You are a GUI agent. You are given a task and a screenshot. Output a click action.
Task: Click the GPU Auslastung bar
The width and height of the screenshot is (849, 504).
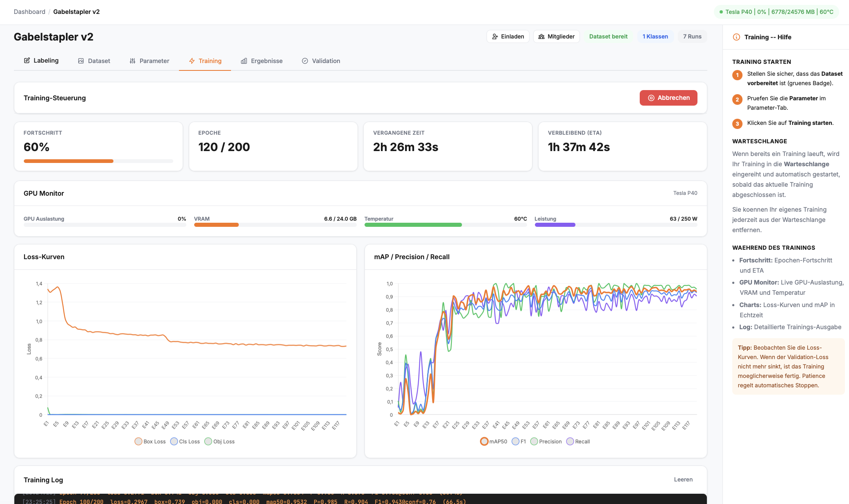tap(105, 225)
